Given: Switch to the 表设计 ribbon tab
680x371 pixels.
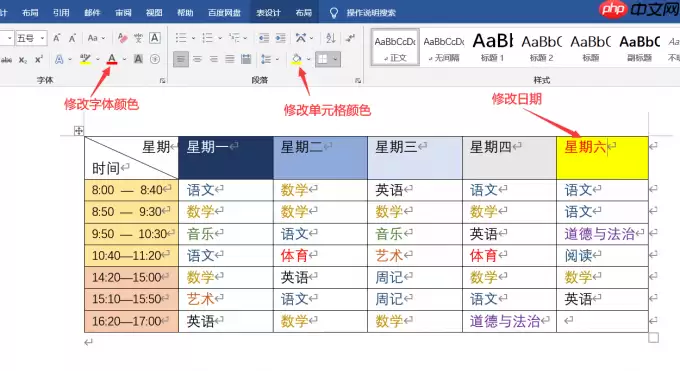Looking at the screenshot, I should (268, 13).
